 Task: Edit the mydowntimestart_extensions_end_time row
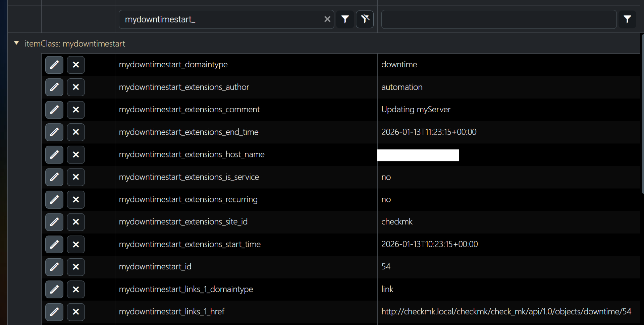(54, 132)
